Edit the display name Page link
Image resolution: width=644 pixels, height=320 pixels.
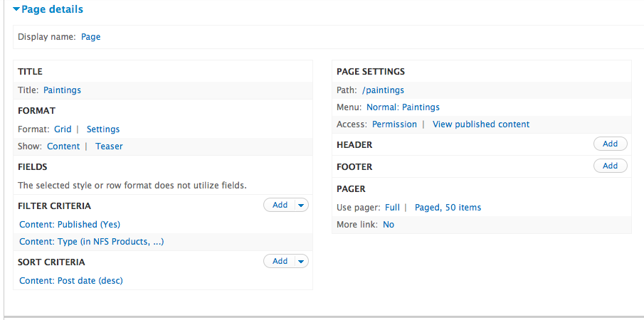91,37
